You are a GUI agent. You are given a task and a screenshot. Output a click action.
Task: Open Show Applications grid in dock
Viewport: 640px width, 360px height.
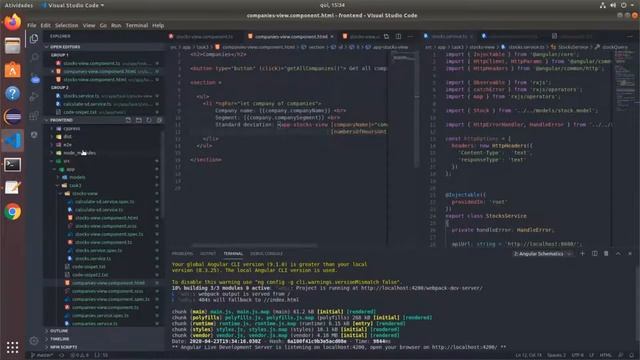coord(13,347)
